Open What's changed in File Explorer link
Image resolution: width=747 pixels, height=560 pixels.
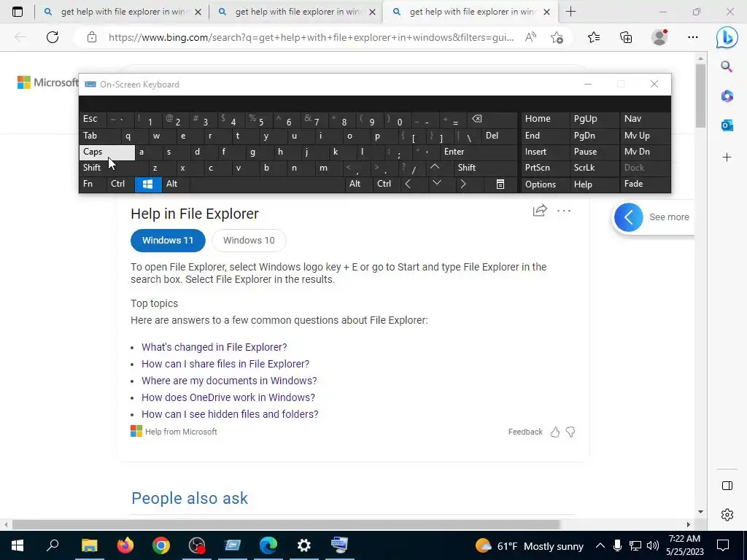point(214,347)
